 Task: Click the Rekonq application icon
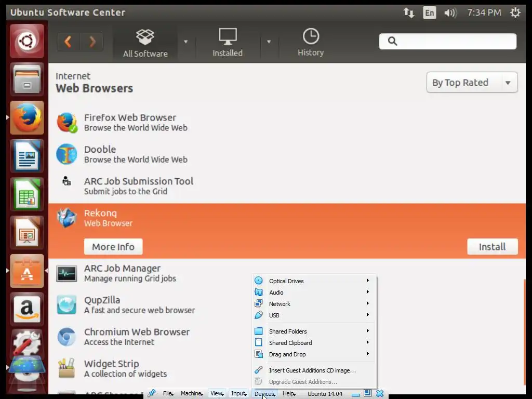click(66, 218)
